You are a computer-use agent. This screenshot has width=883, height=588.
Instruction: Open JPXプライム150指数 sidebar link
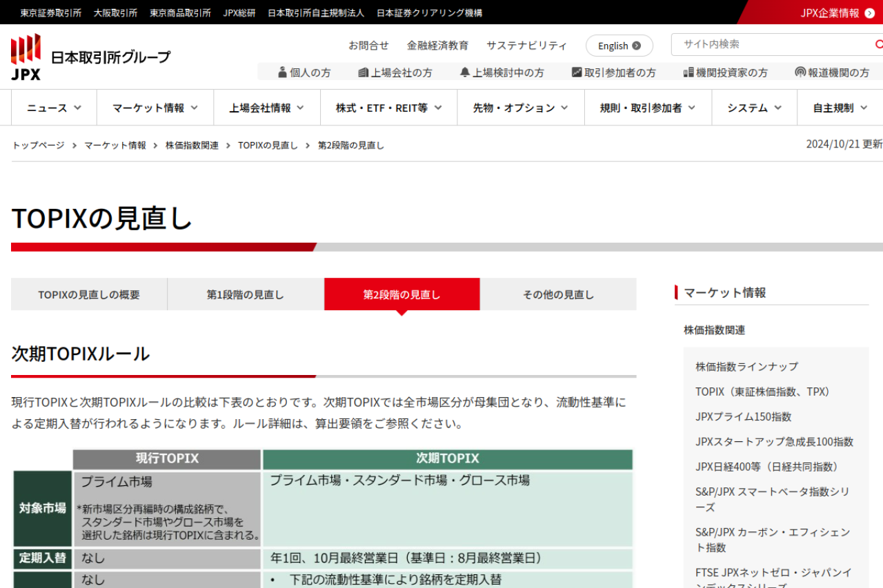(744, 416)
